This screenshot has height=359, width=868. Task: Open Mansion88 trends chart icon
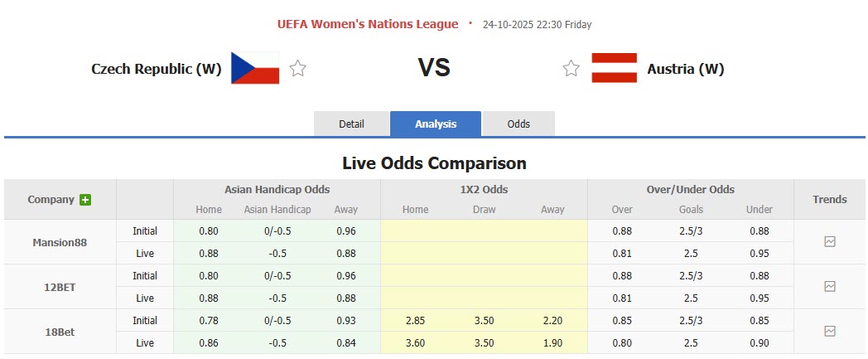tap(830, 242)
